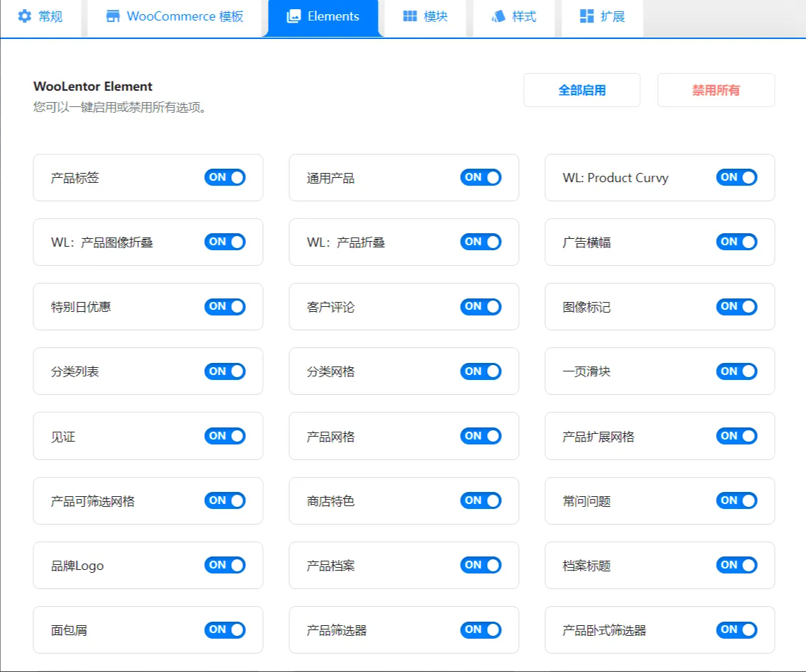Go to the 模块 tab
The height and width of the screenshot is (672, 806).
[425, 18]
